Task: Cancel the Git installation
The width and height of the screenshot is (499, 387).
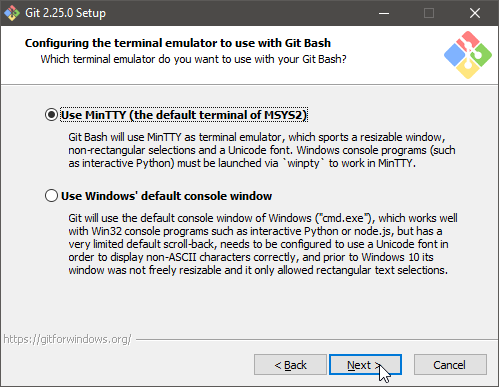Action: 450,365
